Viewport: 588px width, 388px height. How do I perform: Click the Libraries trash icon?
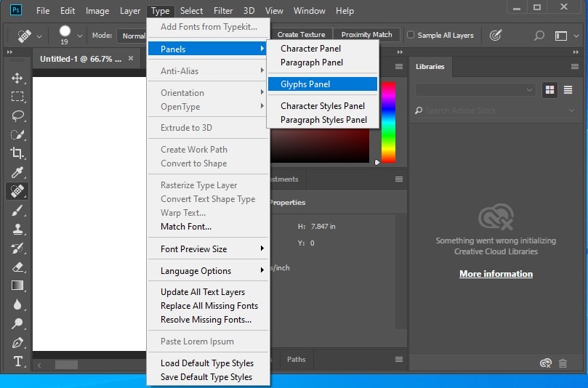click(x=563, y=363)
